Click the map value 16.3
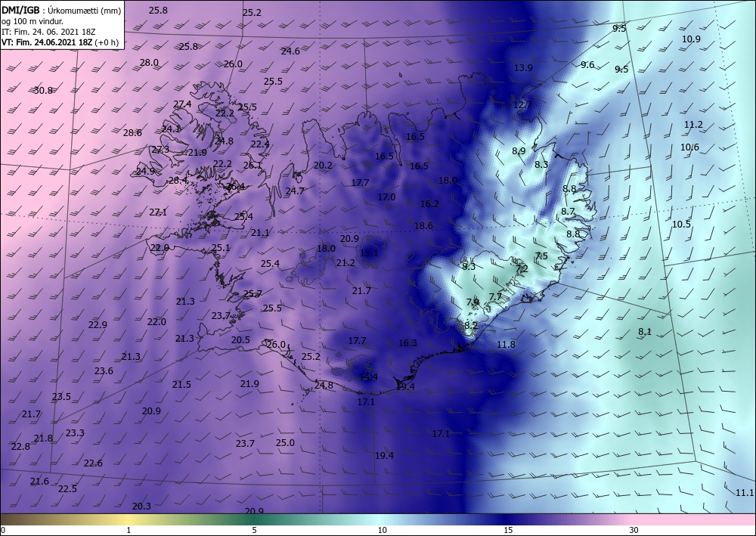The width and height of the screenshot is (756, 536). (x=407, y=342)
